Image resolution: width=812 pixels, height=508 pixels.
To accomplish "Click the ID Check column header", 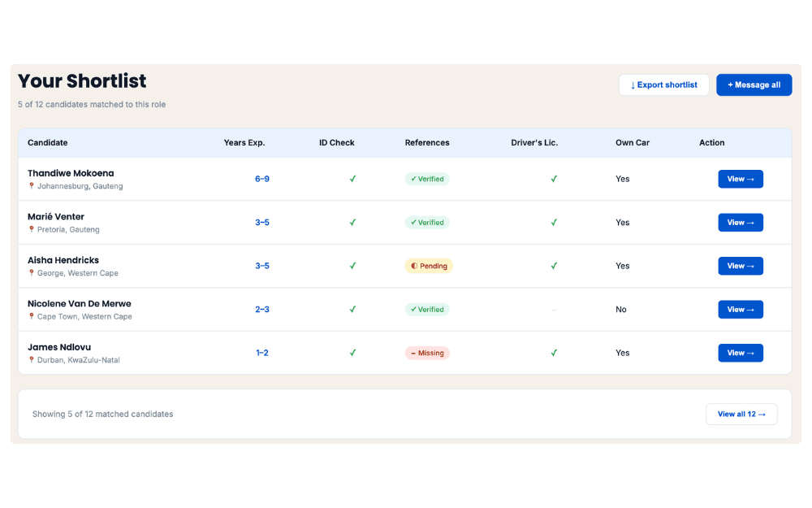I will tap(337, 142).
